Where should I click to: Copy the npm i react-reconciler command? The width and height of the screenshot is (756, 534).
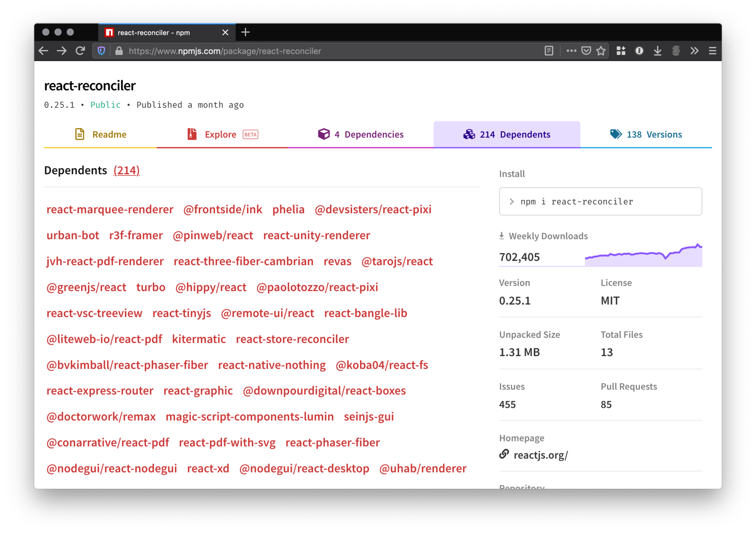[600, 201]
